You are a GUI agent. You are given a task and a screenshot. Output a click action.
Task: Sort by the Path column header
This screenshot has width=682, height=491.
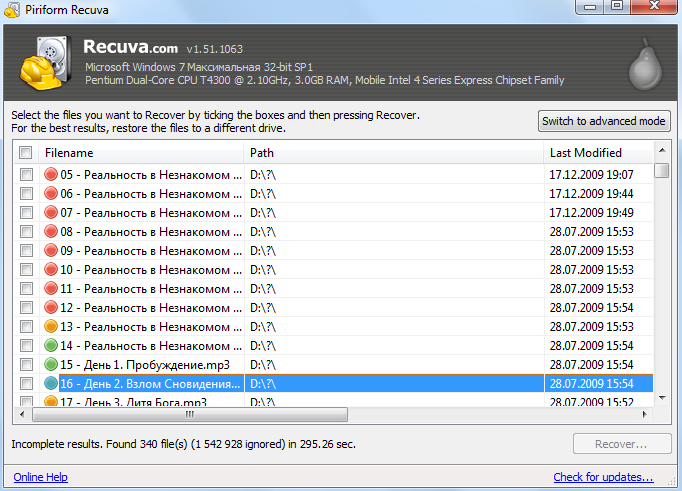coord(394,153)
